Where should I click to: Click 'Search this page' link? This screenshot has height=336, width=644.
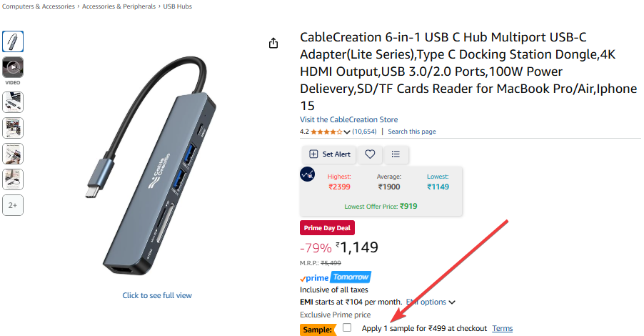click(412, 132)
